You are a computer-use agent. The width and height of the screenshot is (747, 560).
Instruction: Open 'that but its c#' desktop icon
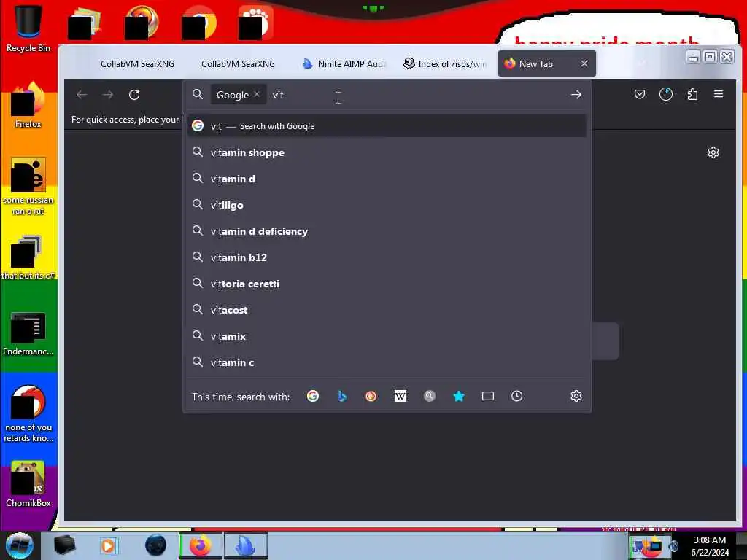[x=28, y=257]
